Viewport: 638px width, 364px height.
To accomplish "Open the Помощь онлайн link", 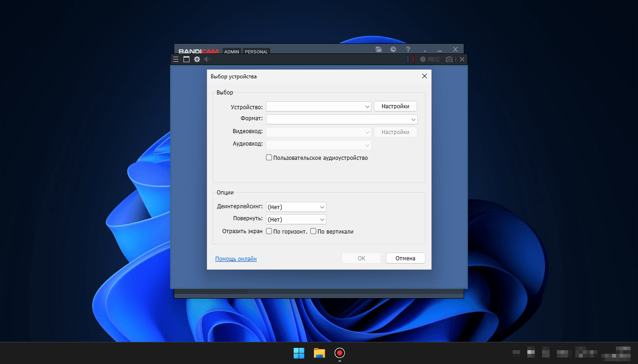I will click(x=236, y=259).
